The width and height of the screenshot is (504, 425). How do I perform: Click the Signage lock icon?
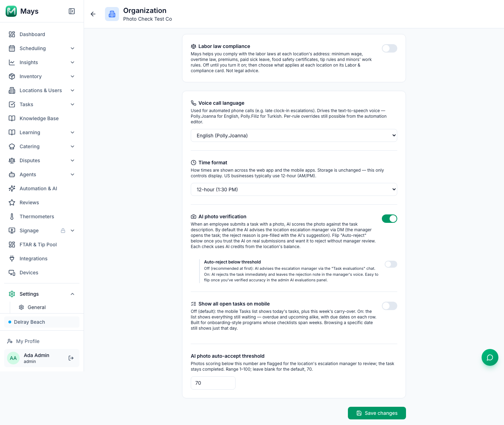pyautogui.click(x=63, y=231)
